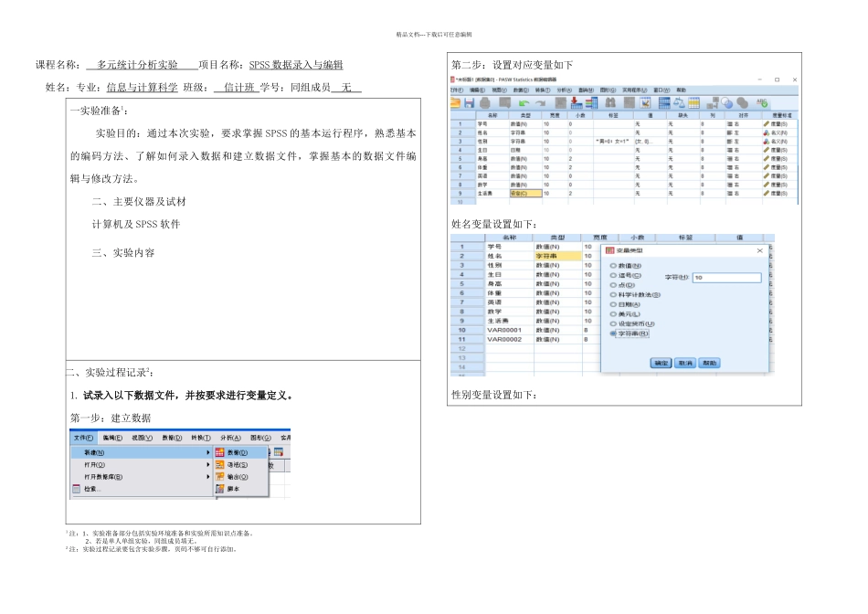The image size is (868, 614).
Task: Open the 分析(A) menu in small menu bar
Action: (231, 438)
